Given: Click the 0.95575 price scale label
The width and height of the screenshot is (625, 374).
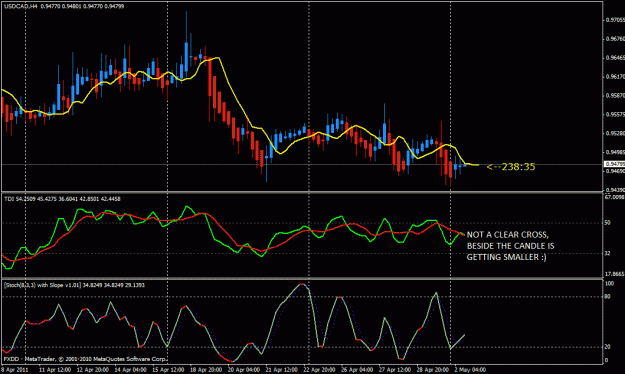Looking at the screenshot, I should tap(615, 114).
